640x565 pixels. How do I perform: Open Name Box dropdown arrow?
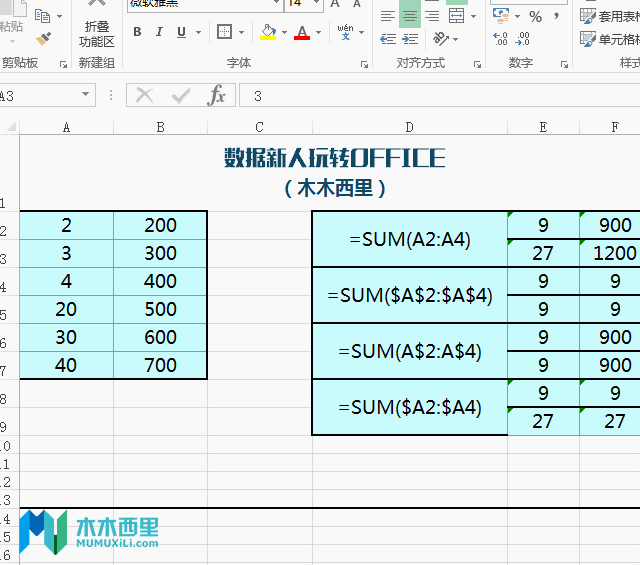click(x=85, y=94)
